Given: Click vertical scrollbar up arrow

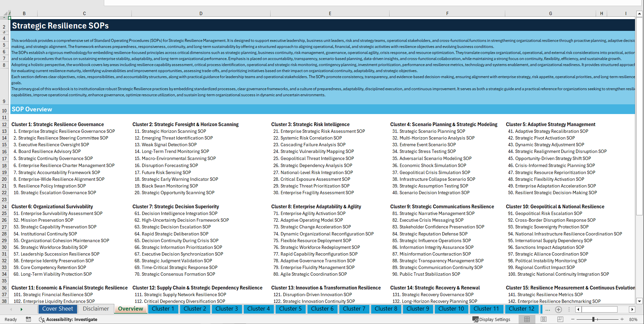Looking at the screenshot, I should (x=639, y=14).
